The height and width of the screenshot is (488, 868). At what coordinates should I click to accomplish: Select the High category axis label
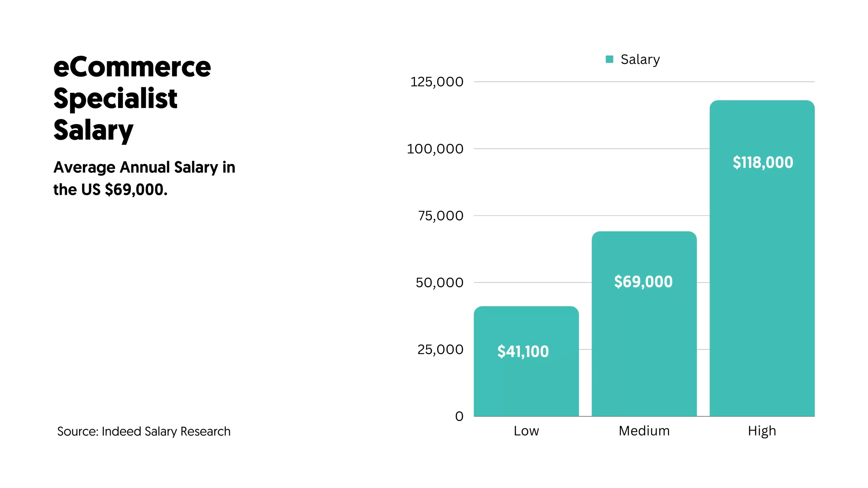point(762,431)
